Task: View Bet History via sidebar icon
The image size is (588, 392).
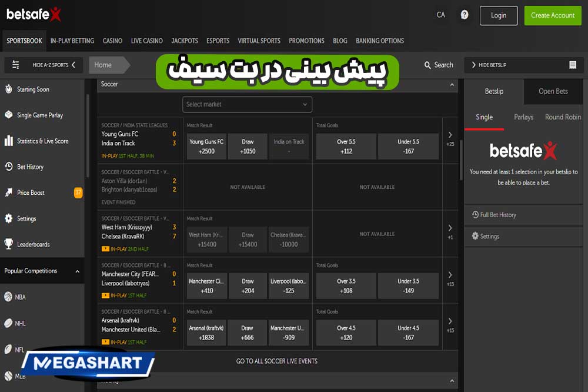Action: [x=8, y=167]
